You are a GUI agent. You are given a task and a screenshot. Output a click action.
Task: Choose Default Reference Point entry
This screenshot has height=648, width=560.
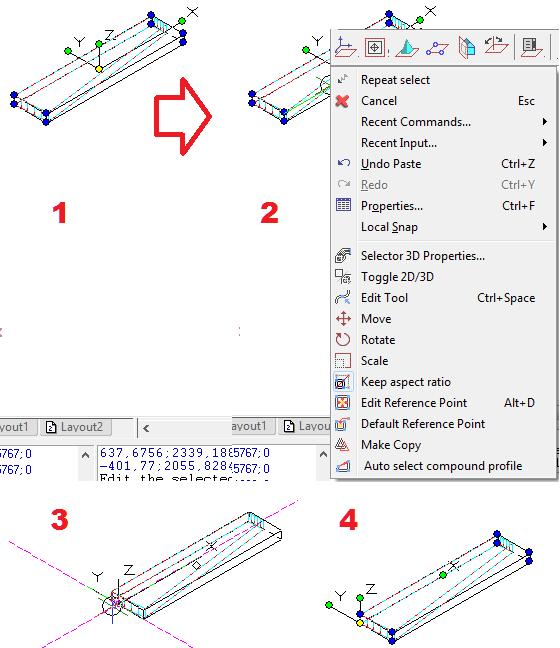click(x=444, y=424)
